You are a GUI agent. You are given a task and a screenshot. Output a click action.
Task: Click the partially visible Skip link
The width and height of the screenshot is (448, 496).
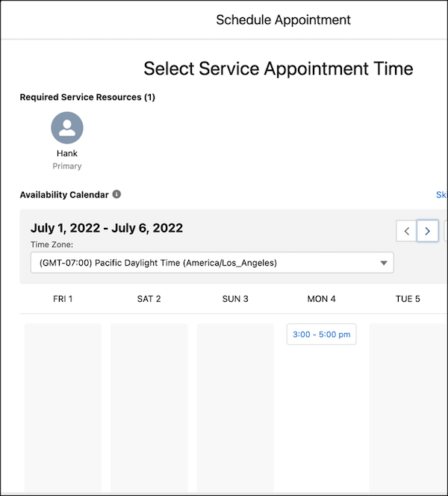442,195
